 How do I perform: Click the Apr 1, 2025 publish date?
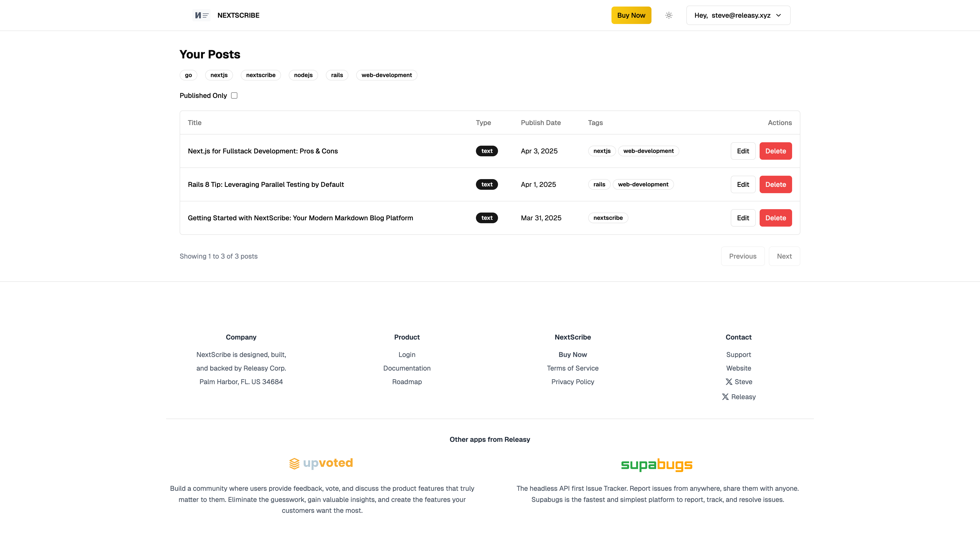click(538, 184)
